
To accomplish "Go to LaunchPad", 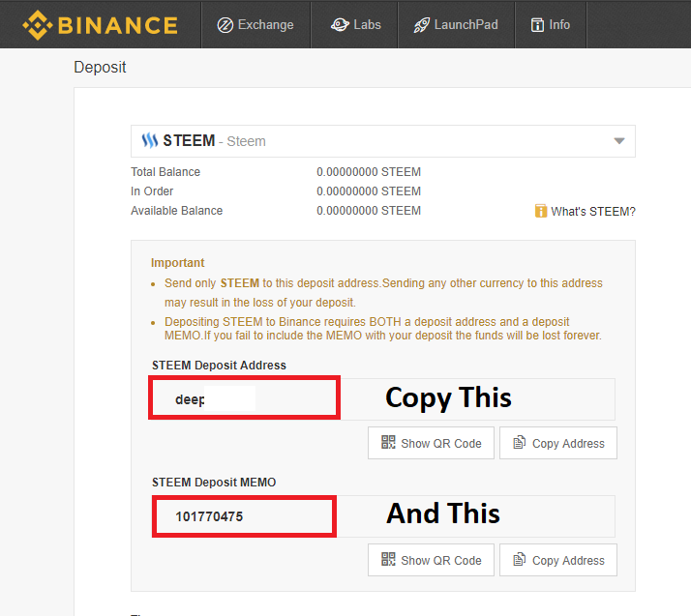I will 456,24.
